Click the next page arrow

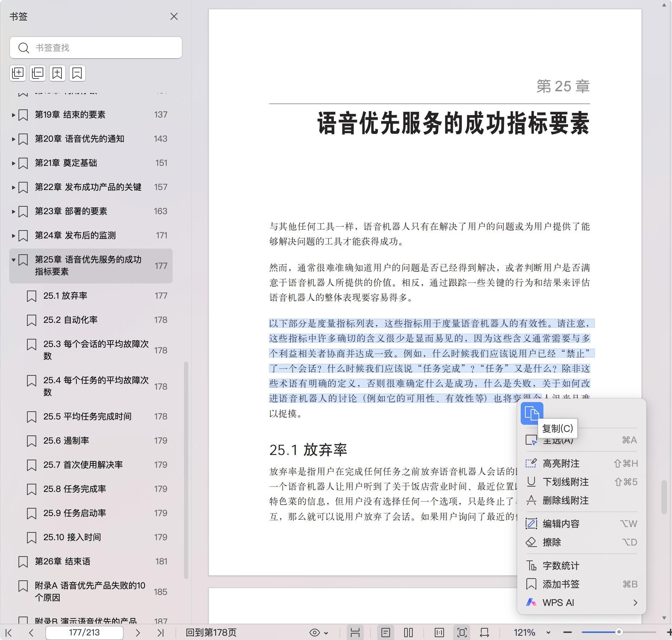click(x=138, y=633)
